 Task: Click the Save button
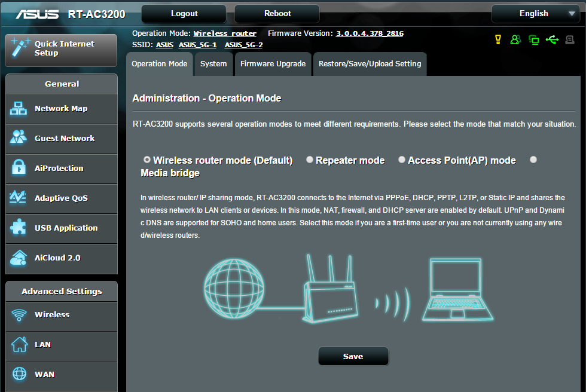click(x=353, y=357)
